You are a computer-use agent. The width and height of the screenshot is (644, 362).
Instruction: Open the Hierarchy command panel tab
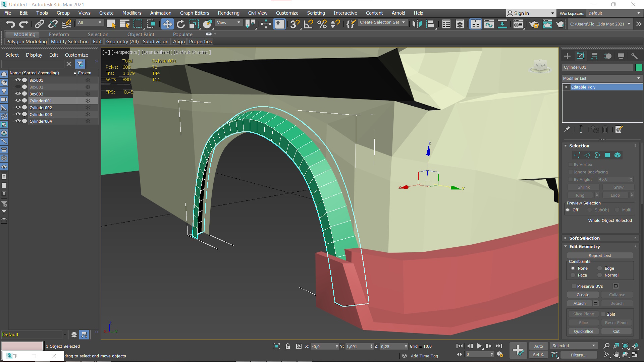point(594,56)
